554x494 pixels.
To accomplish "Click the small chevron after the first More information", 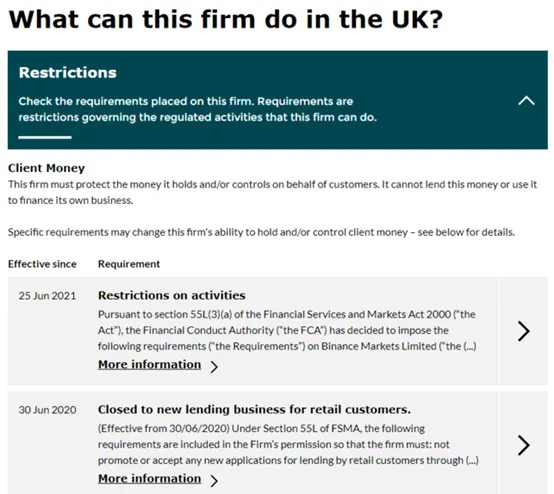I will point(214,367).
